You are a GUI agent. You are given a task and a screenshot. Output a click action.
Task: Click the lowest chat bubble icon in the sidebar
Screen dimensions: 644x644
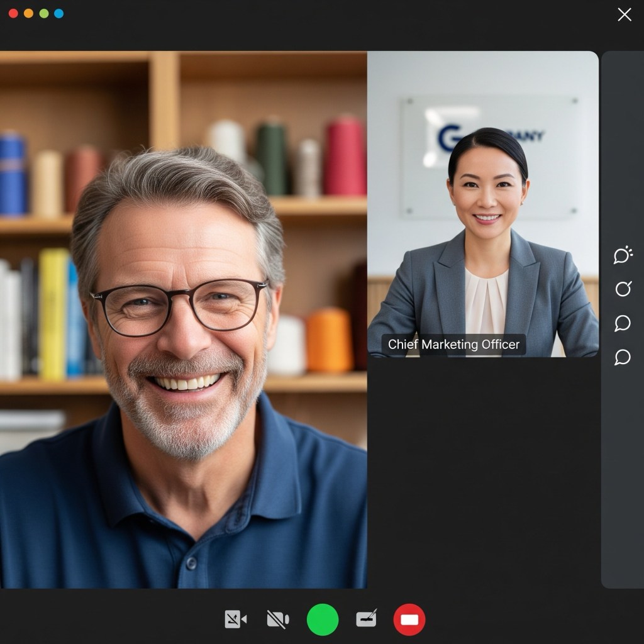[x=623, y=357]
